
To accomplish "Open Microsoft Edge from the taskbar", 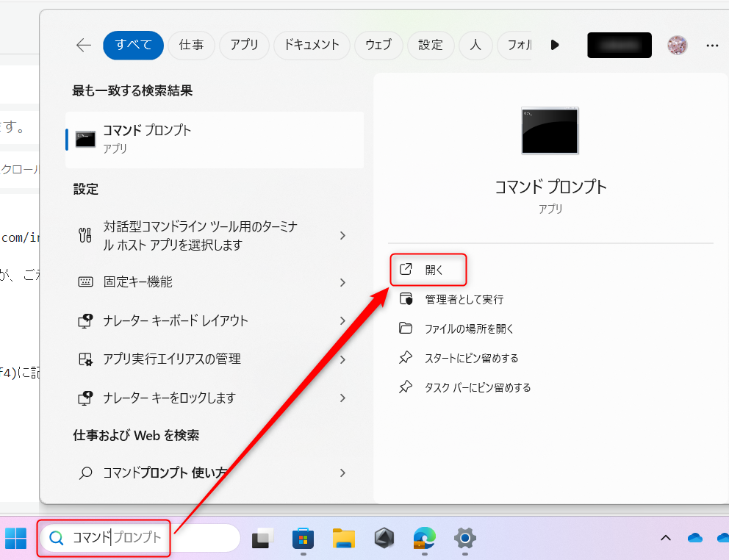I will 425,538.
